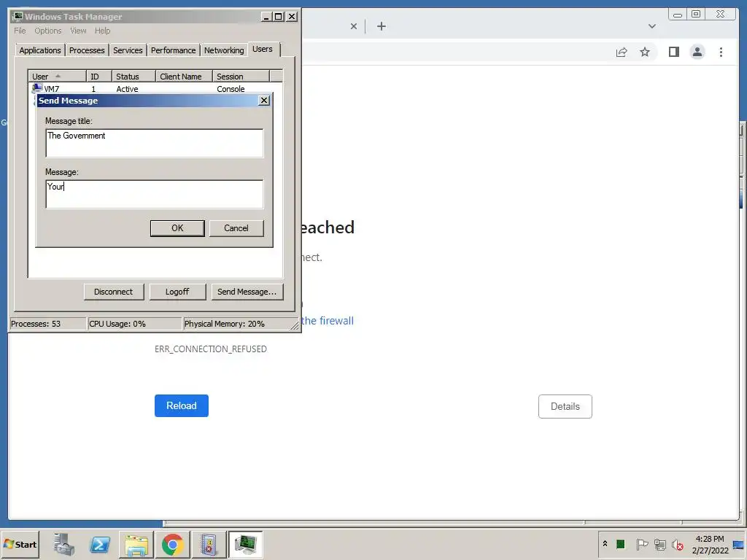Sort by the User column header
The width and height of the screenshot is (747, 560).
tap(57, 77)
